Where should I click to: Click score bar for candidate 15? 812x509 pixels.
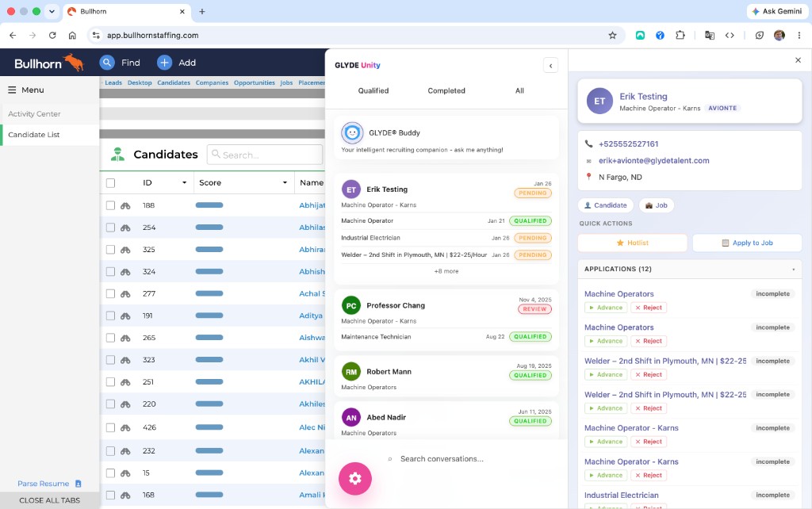209,473
